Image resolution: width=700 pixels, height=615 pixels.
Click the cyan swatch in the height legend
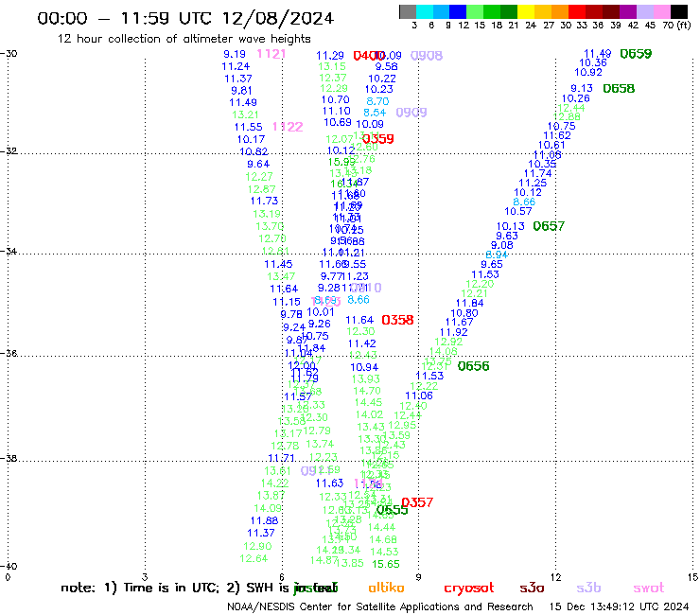pyautogui.click(x=425, y=11)
